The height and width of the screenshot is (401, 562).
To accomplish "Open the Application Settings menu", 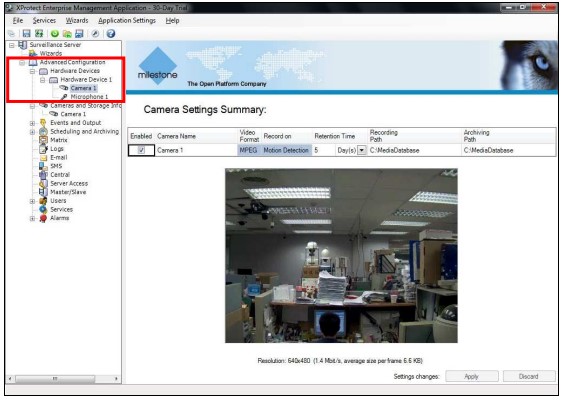I will pos(127,20).
